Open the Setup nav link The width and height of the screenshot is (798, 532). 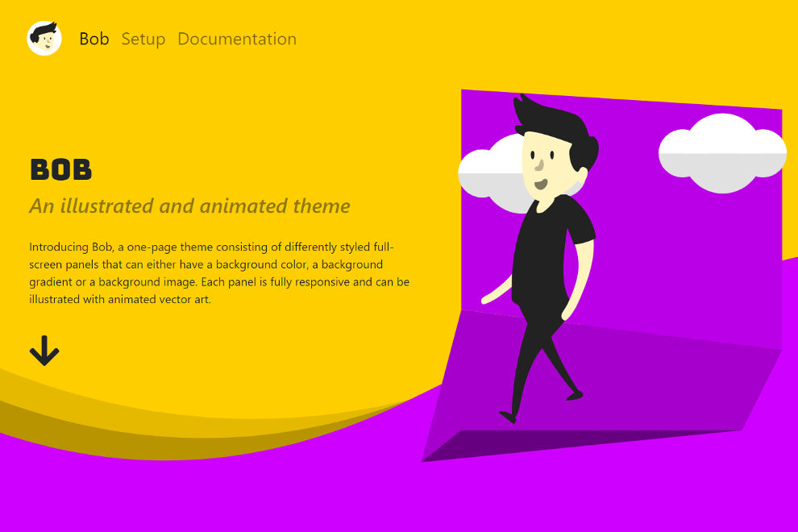coord(143,39)
